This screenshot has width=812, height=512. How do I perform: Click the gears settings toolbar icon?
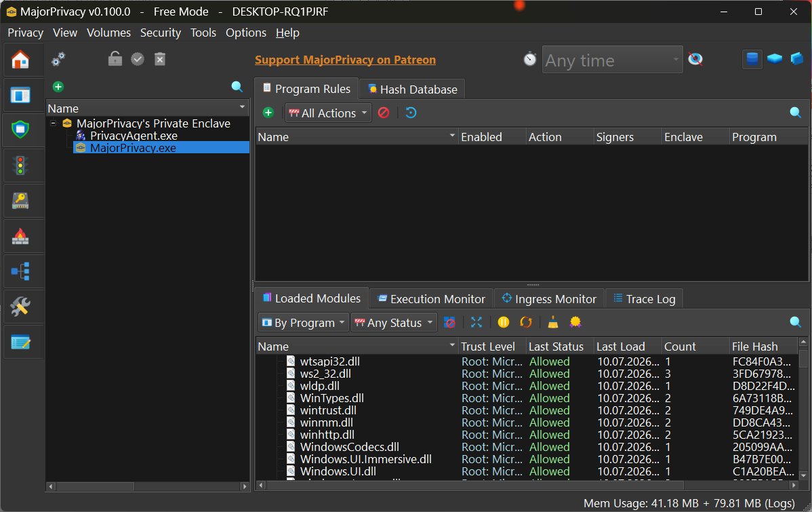click(x=58, y=59)
